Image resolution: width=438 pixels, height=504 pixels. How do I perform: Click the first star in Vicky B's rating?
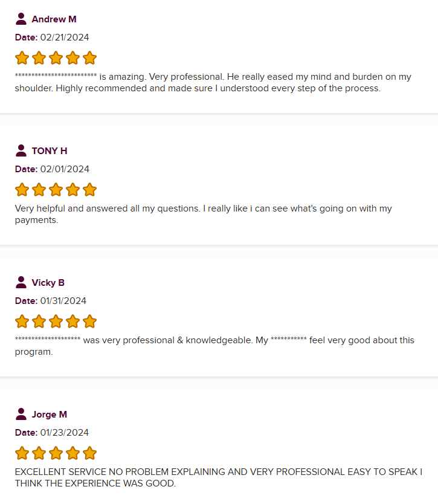(x=22, y=321)
